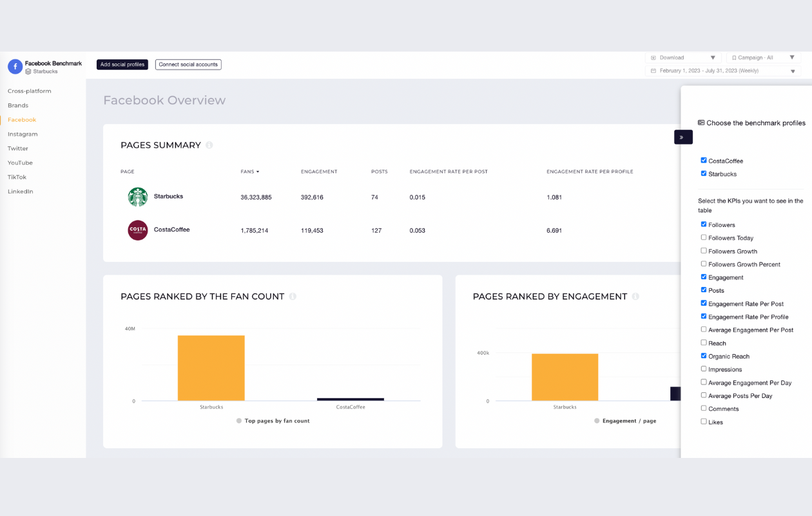Click the download icon in Download box

[x=653, y=58]
